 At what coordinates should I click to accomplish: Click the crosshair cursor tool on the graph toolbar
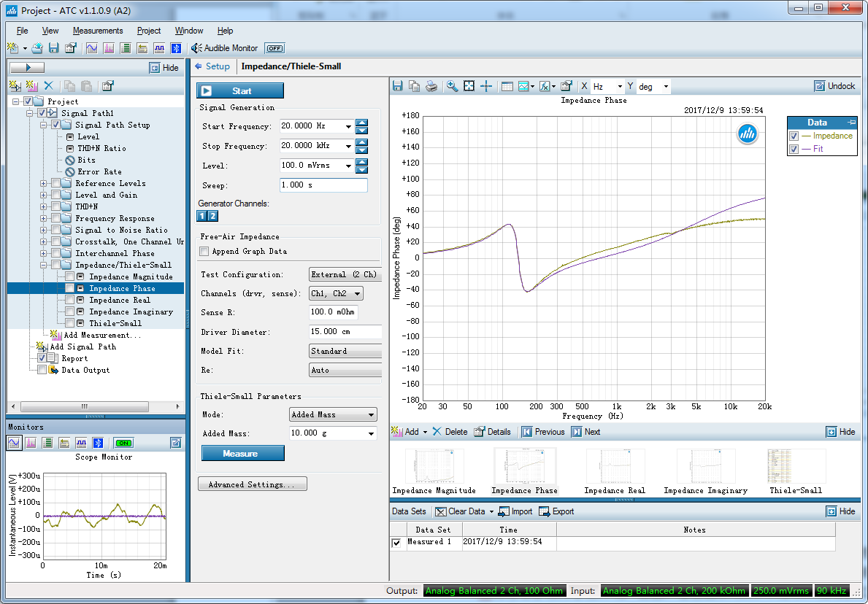(486, 86)
